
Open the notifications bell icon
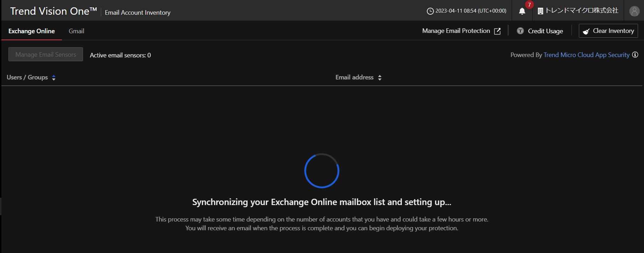pyautogui.click(x=522, y=11)
